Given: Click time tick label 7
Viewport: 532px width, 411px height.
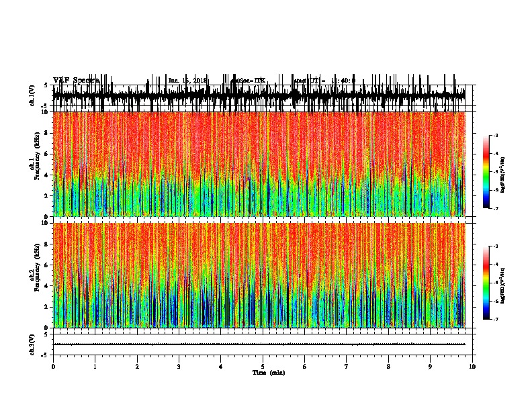Looking at the screenshot, I should pos(347,367).
